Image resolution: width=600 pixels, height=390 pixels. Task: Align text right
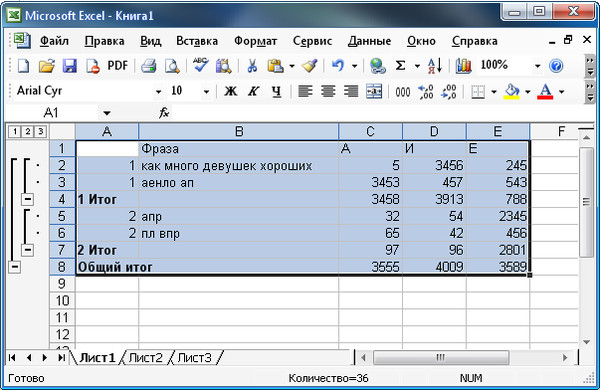tap(351, 91)
